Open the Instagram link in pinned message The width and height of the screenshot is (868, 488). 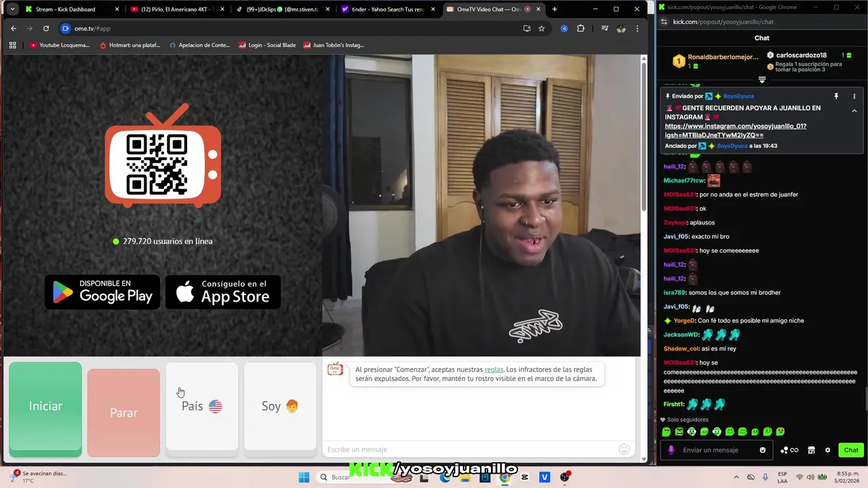(x=735, y=131)
